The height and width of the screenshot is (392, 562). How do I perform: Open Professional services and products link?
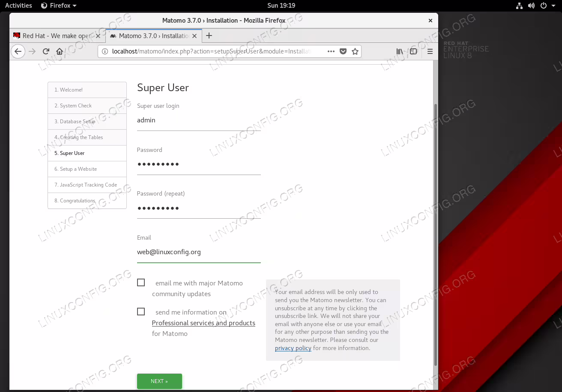point(203,323)
